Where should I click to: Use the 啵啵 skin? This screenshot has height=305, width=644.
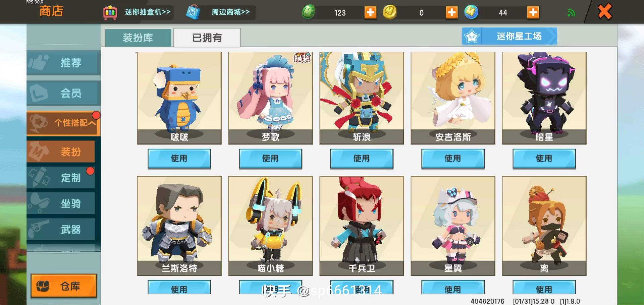[179, 159]
